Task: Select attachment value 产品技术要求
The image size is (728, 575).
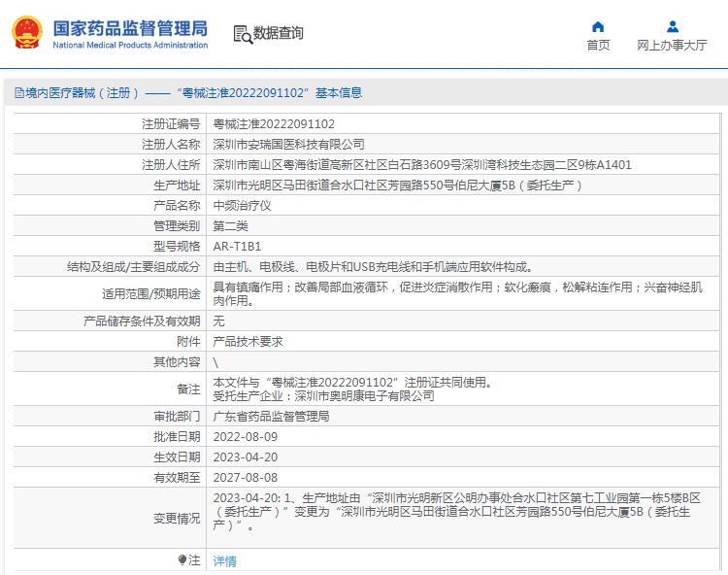Action: (x=248, y=341)
